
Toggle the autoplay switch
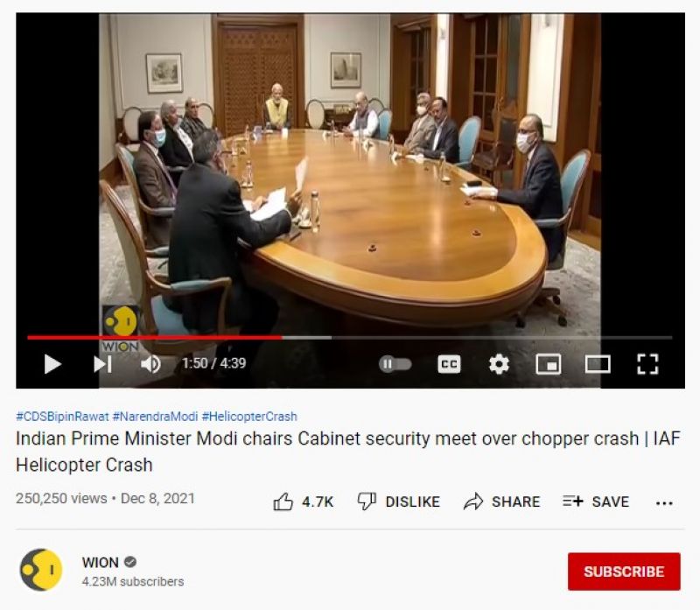395,364
